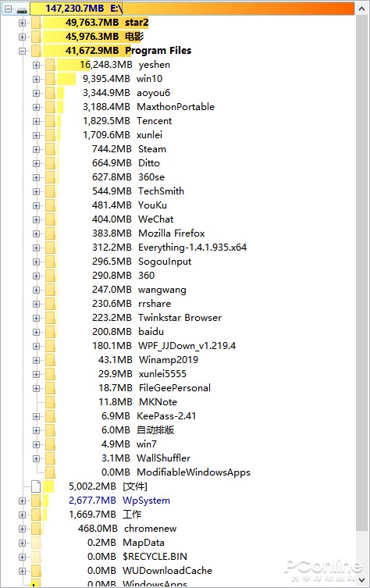Expand the WpSystem folder
The height and width of the screenshot is (588, 370).
click(22, 501)
